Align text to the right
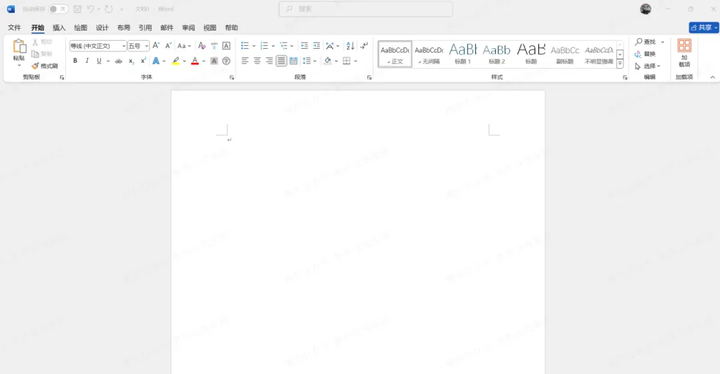This screenshot has height=374, width=720. point(269,61)
